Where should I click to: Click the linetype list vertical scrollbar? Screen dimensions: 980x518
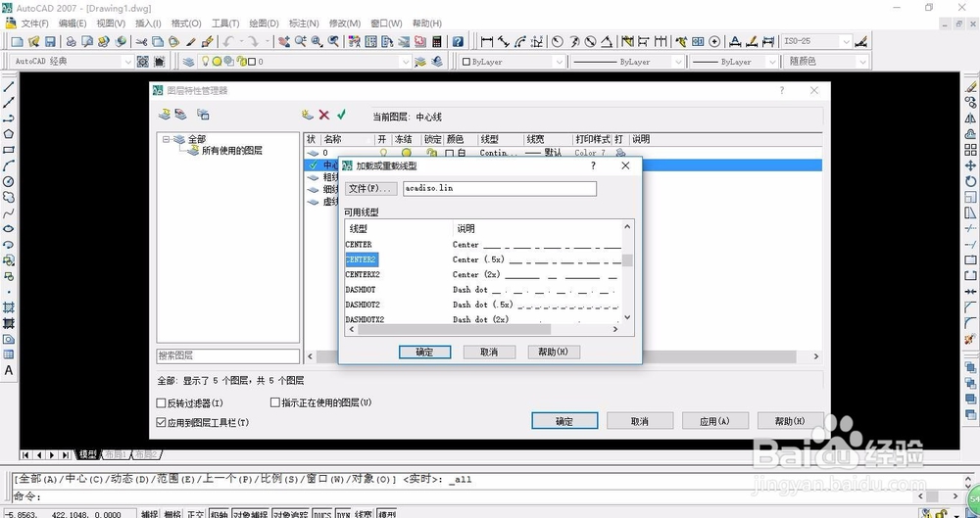tap(628, 272)
